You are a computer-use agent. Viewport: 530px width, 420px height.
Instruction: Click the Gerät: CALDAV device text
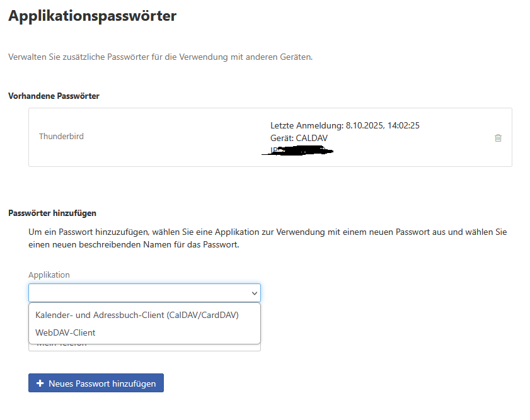click(x=299, y=138)
